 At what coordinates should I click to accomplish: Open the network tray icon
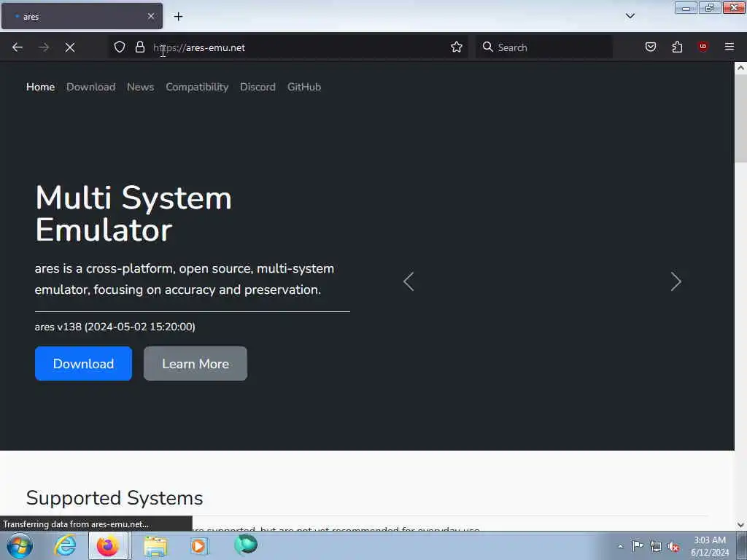click(x=656, y=547)
